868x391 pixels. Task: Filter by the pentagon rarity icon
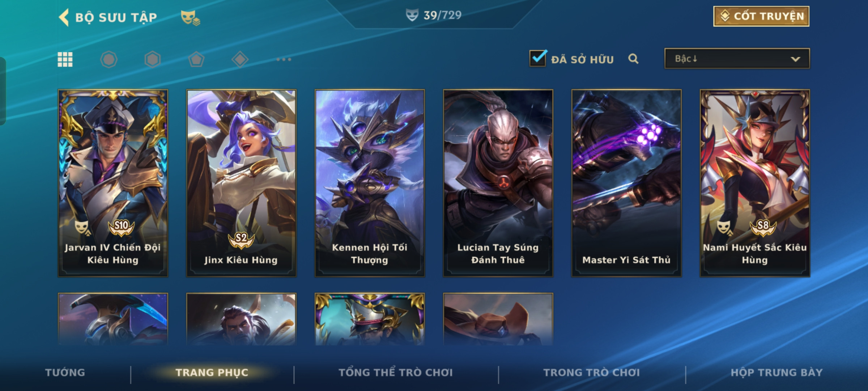click(x=196, y=59)
